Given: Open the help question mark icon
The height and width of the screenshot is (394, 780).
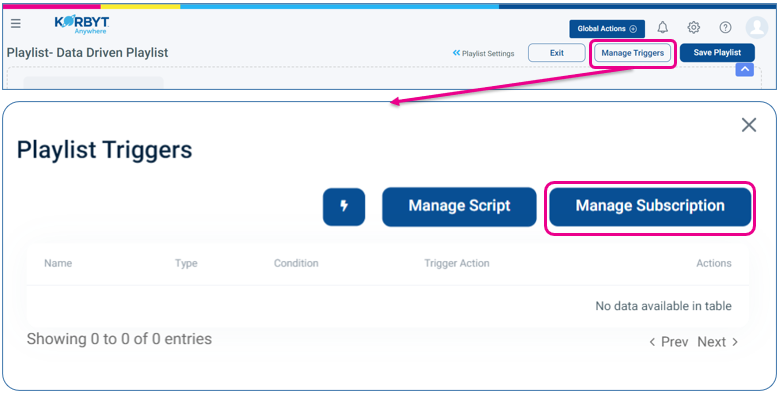Looking at the screenshot, I should point(725,27).
